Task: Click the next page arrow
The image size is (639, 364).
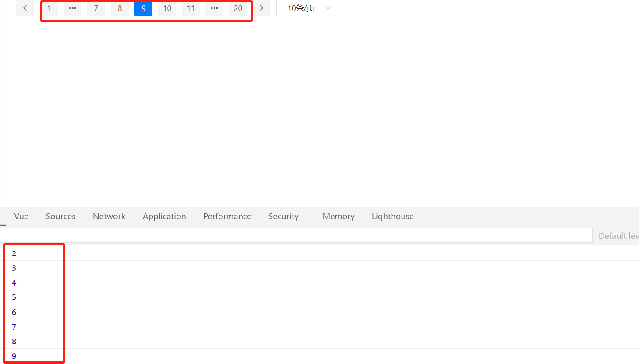Action: tap(261, 8)
